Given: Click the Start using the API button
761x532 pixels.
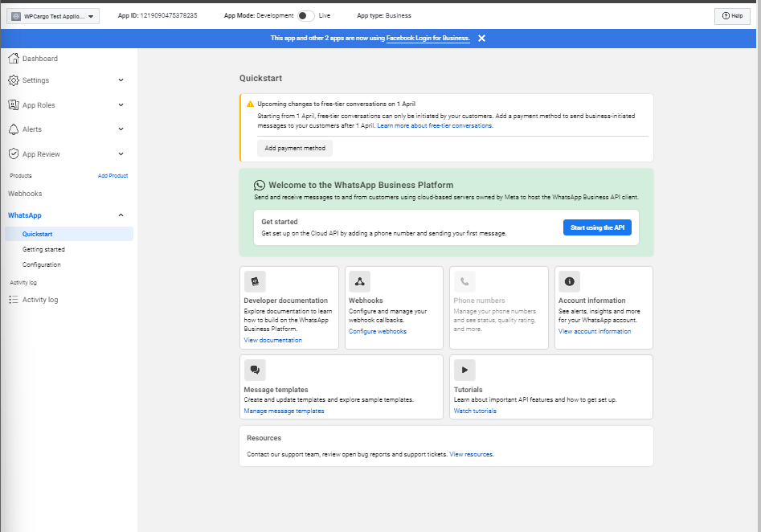Looking at the screenshot, I should 596,227.
